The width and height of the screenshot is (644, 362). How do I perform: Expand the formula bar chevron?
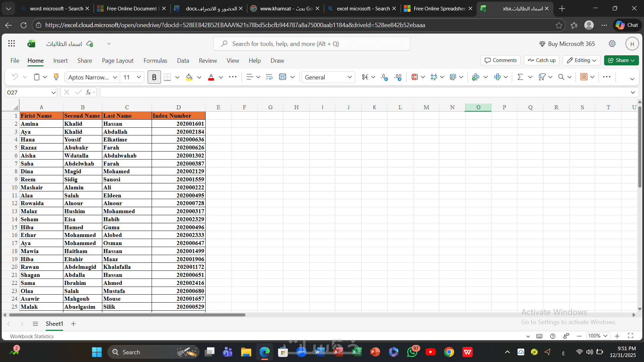coord(633,92)
